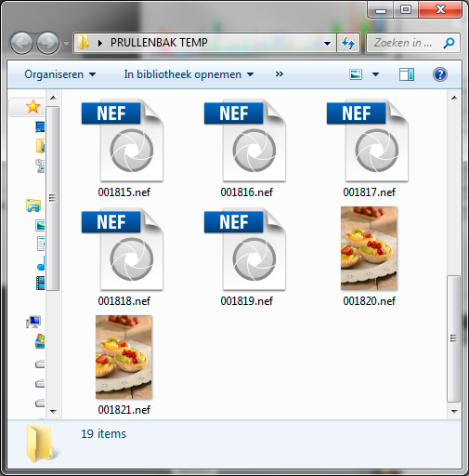Click the Computer icon in the navigation pane
Screen dimensions: 469x476
click(x=33, y=322)
